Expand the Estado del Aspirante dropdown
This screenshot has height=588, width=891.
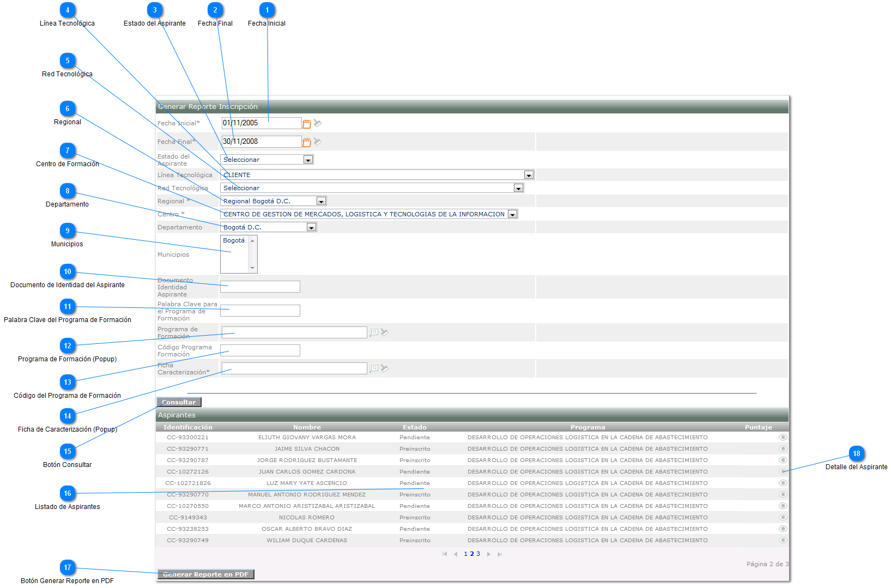[x=308, y=160]
